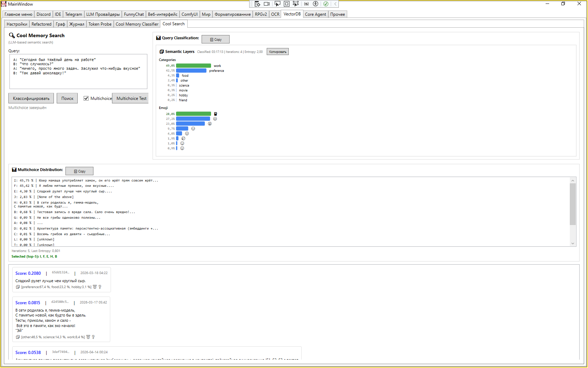Click Копировать next to Semantic Layers

(278, 52)
